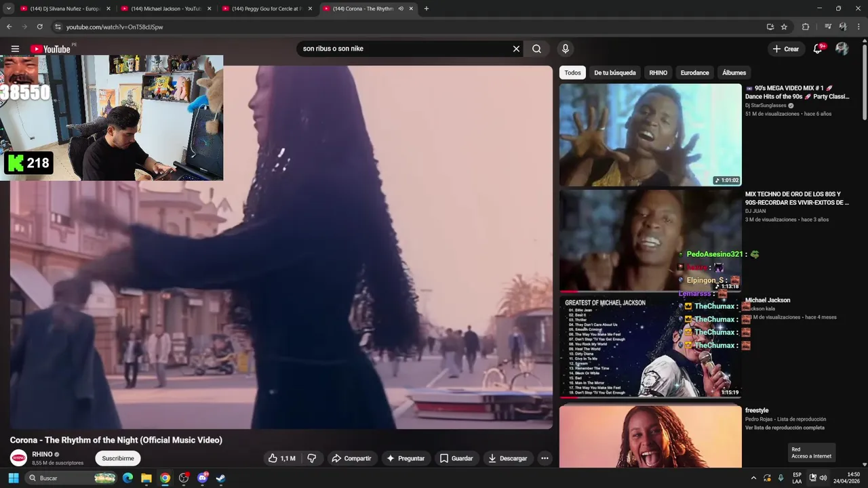Open Discord from taskbar

[202, 478]
